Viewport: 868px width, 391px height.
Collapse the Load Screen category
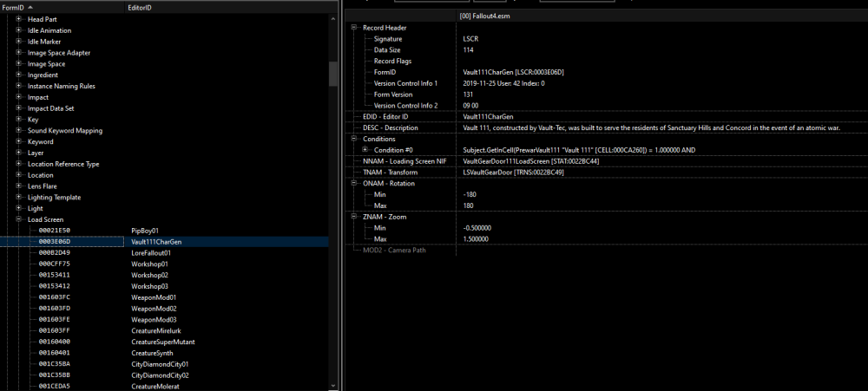[x=18, y=219]
